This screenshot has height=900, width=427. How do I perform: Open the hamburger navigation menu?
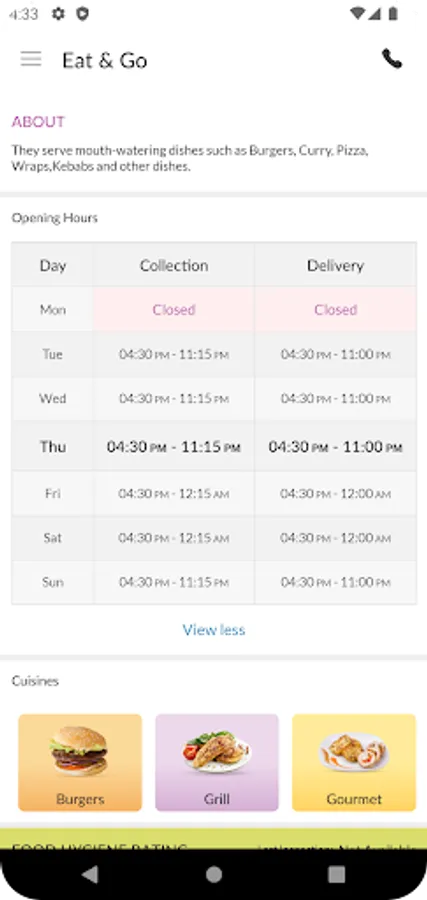point(31,59)
